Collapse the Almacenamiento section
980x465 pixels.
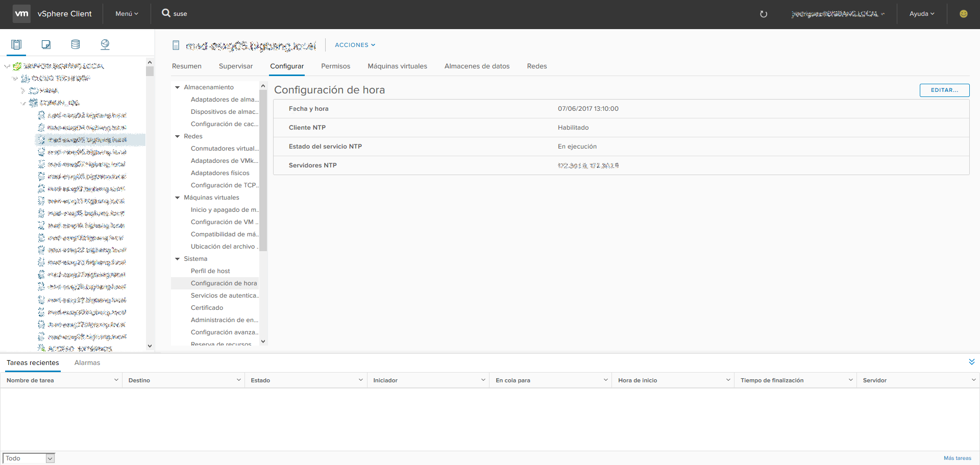click(x=178, y=87)
